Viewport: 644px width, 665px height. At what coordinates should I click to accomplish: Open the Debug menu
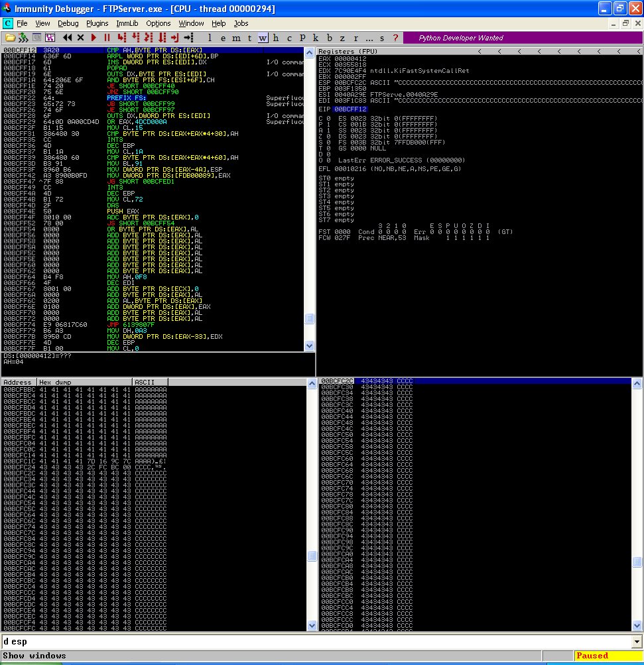68,23
